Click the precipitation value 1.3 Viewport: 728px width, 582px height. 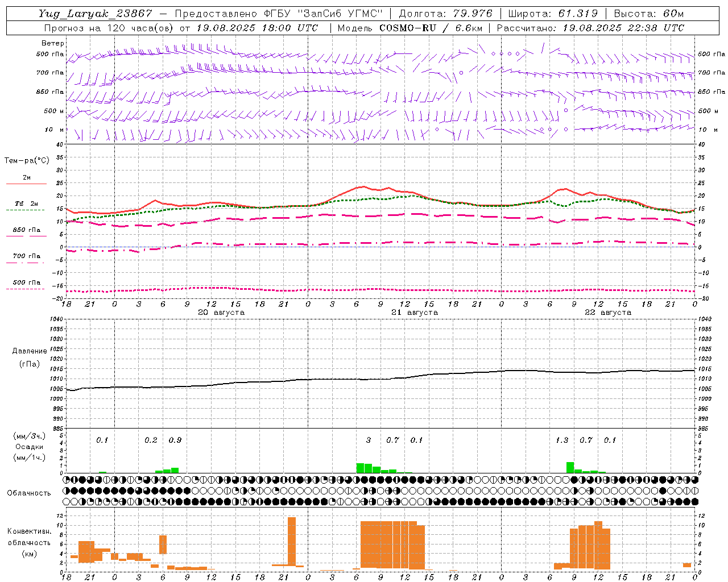(562, 440)
